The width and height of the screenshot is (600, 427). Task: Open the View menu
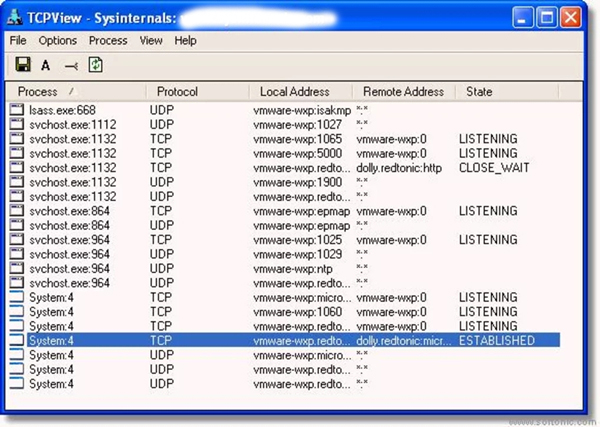click(x=151, y=41)
